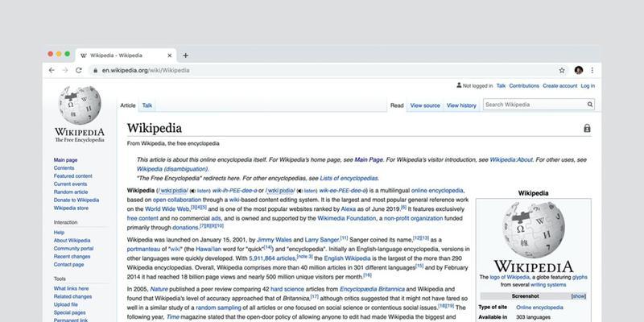Click the browser back arrow
The image size is (644, 322).
click(x=52, y=70)
